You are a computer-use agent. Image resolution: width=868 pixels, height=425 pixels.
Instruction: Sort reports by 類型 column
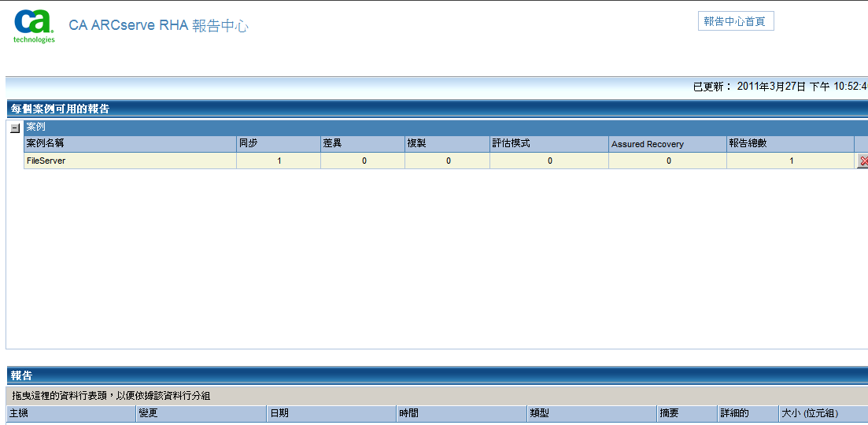[x=592, y=413]
